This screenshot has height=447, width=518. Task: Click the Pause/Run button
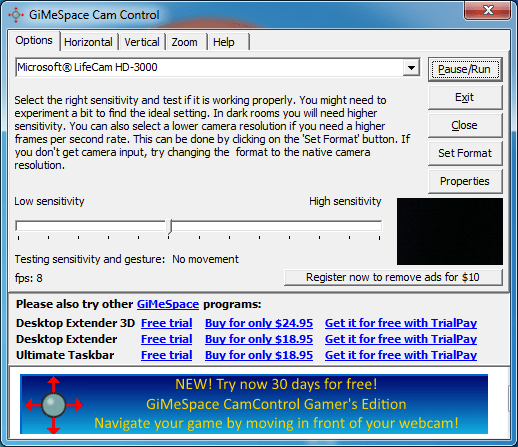[x=465, y=69]
